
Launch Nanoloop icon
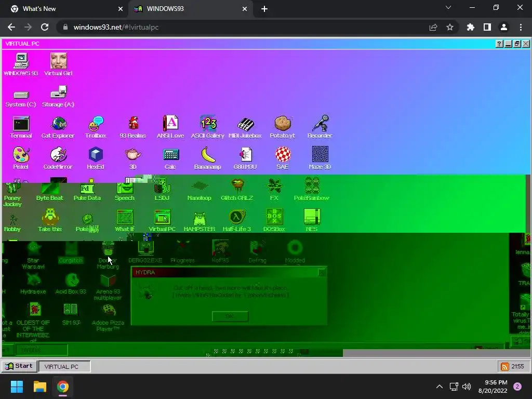199,191
